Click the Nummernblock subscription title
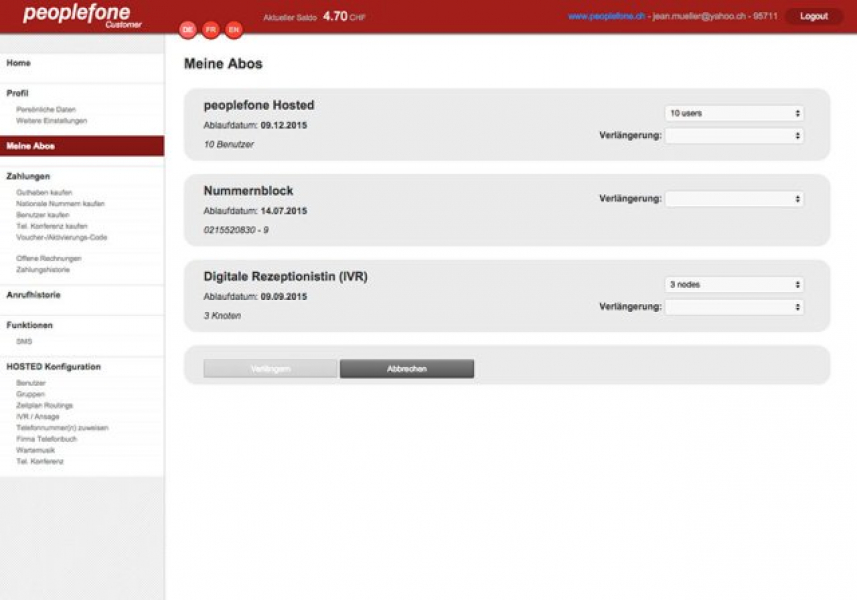The height and width of the screenshot is (600, 857). pyautogui.click(x=248, y=191)
